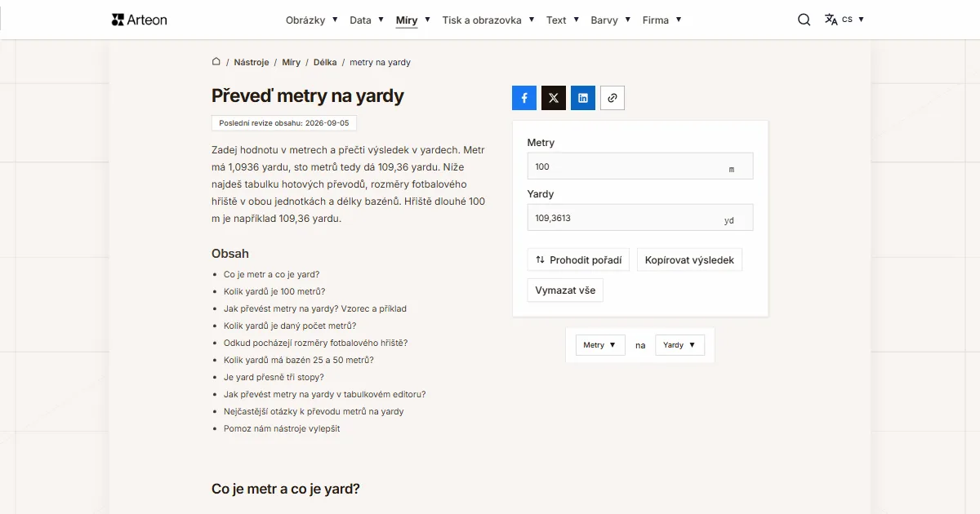The width and height of the screenshot is (980, 514).
Task: Click the 'Převeď metry na yardy' heading
Action: pos(308,95)
